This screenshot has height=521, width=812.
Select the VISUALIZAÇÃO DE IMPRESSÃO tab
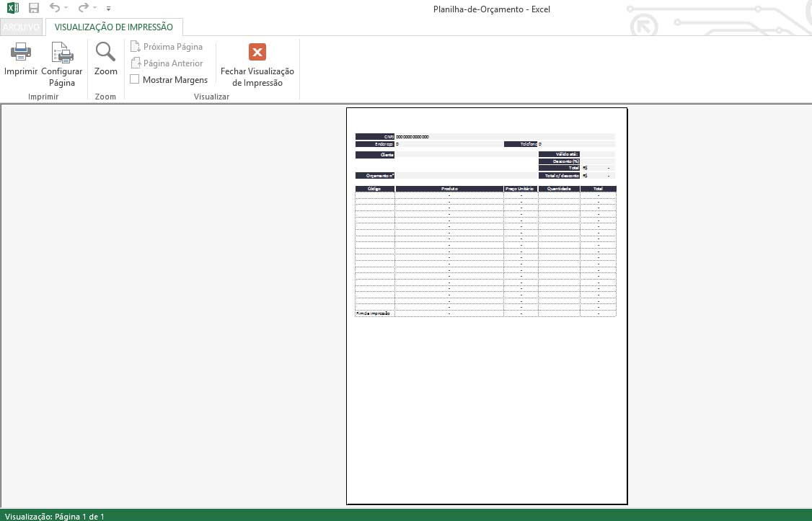click(114, 27)
